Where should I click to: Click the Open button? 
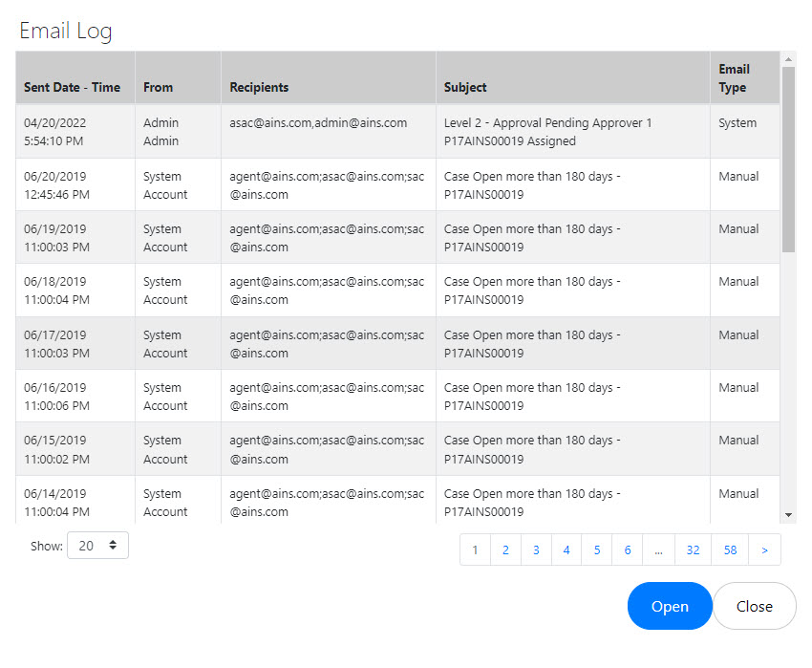point(670,606)
